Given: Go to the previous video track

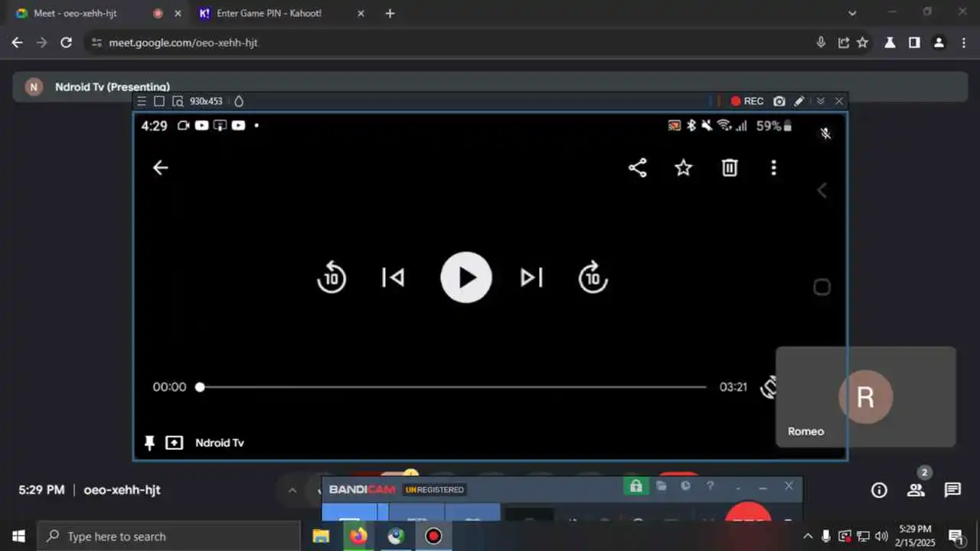Looking at the screenshot, I should (x=394, y=277).
